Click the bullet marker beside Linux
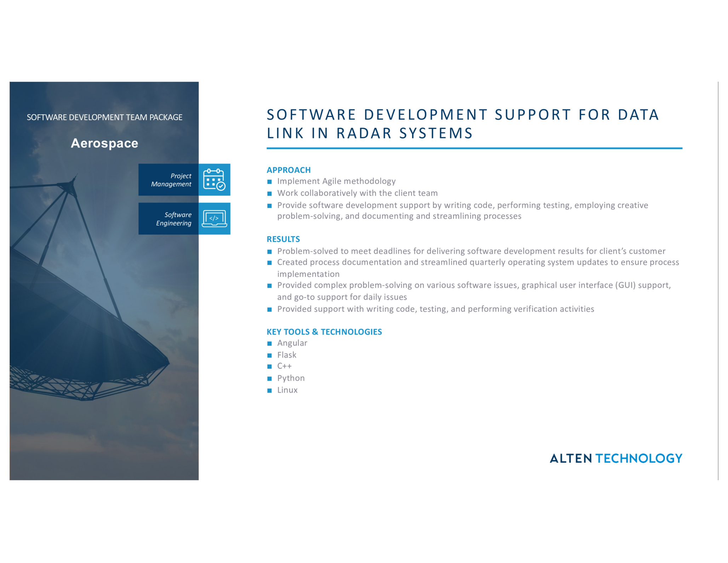This screenshot has height=563, width=728. point(270,390)
